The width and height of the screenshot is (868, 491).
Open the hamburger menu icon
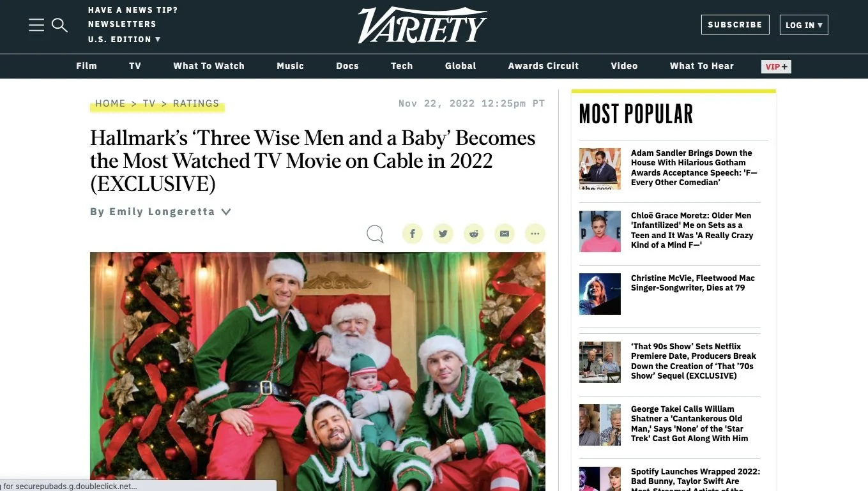pos(36,25)
